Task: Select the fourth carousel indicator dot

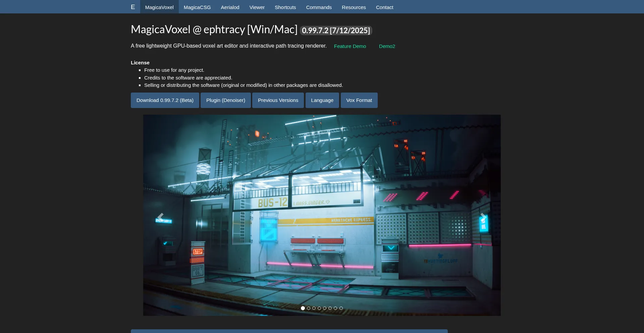Action: tap(319, 308)
